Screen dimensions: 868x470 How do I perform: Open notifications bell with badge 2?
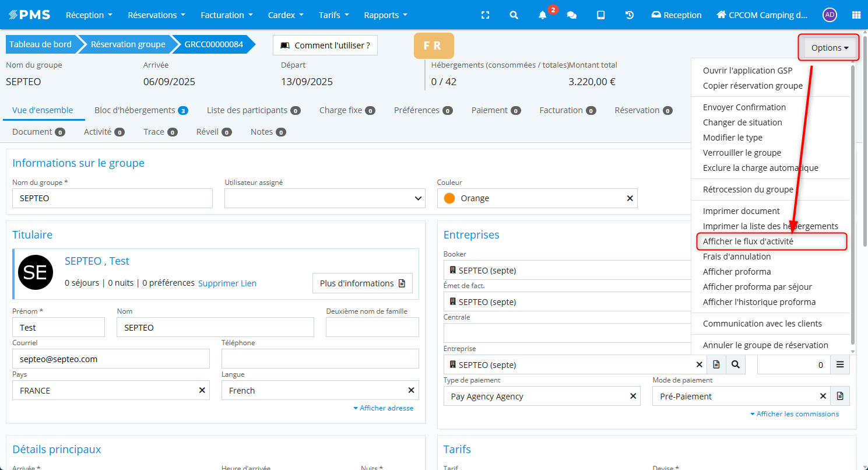543,15
